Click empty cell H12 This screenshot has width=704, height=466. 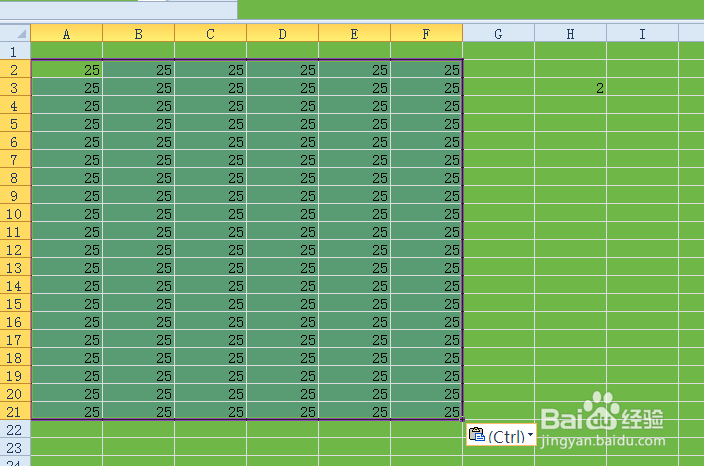click(570, 249)
